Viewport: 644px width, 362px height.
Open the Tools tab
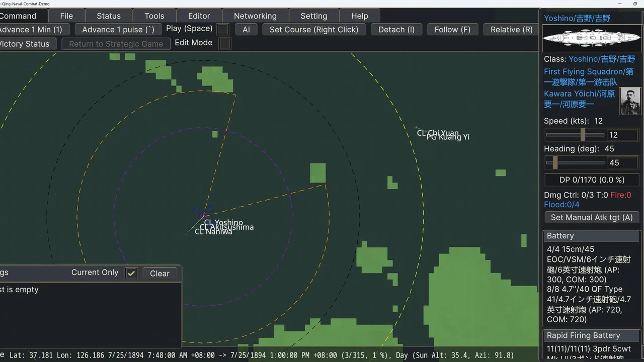click(x=154, y=16)
